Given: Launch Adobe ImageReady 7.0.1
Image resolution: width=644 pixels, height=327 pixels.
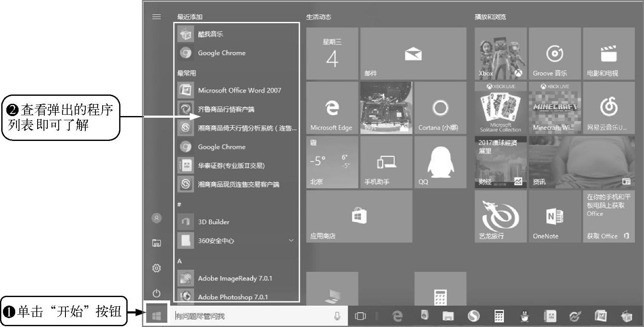Looking at the screenshot, I should pos(236,278).
